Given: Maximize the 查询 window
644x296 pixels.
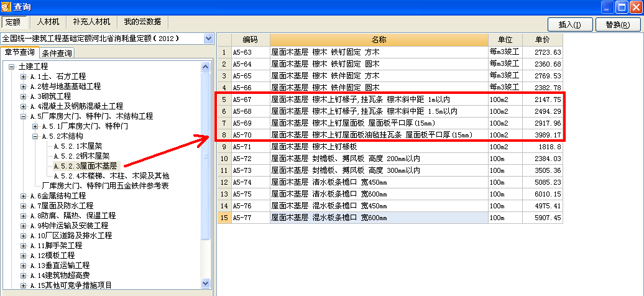Looking at the screenshot, I should [x=621, y=7].
